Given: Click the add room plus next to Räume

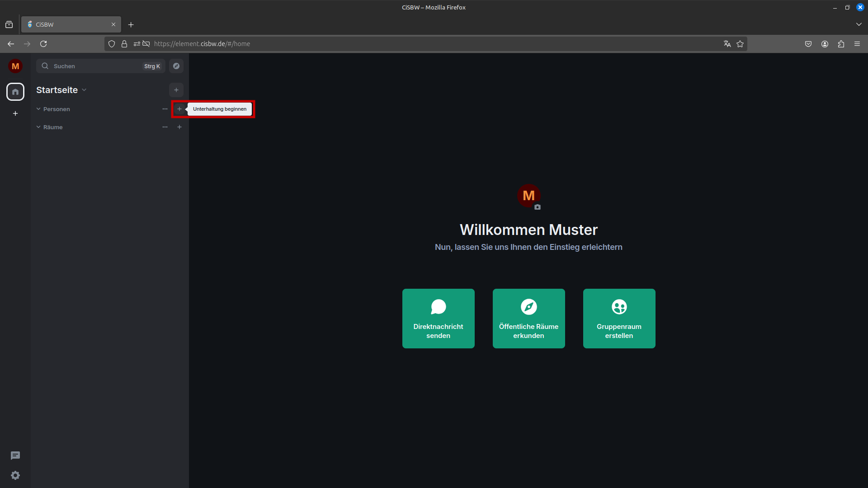Looking at the screenshot, I should tap(179, 127).
